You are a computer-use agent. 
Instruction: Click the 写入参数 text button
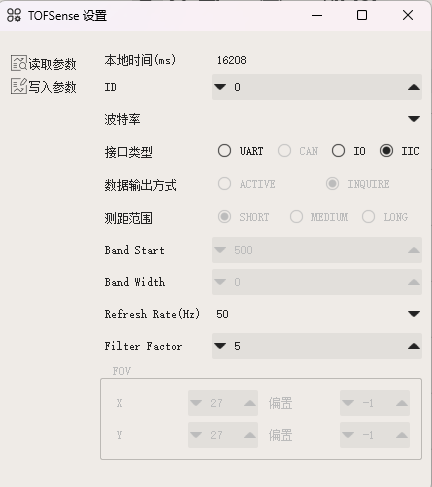52,87
